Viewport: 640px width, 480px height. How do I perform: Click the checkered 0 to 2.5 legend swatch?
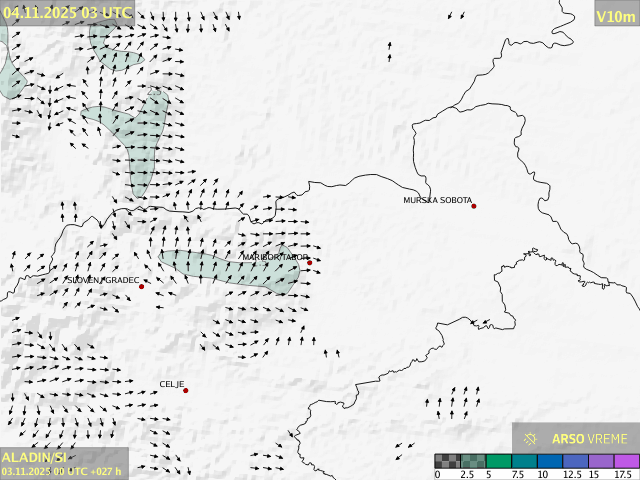pos(447,461)
